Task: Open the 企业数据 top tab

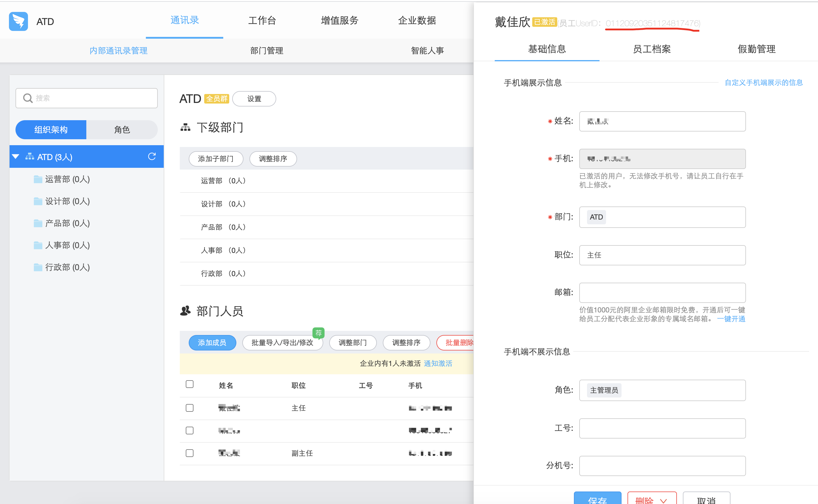Action: pos(417,20)
